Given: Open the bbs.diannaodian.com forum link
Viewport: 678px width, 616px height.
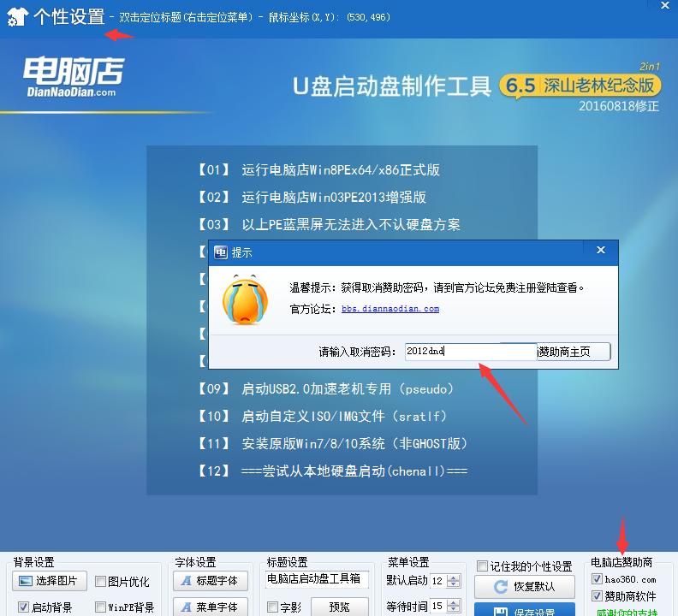Looking at the screenshot, I should (x=390, y=309).
